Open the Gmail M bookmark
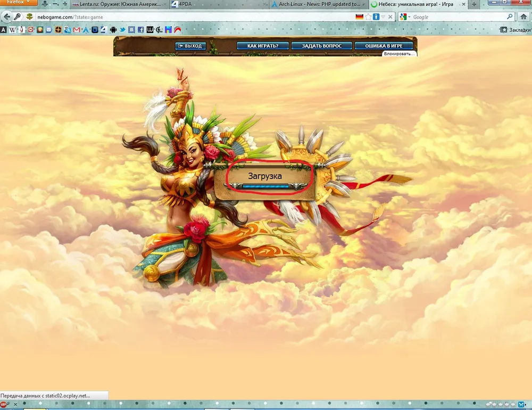 [77, 30]
